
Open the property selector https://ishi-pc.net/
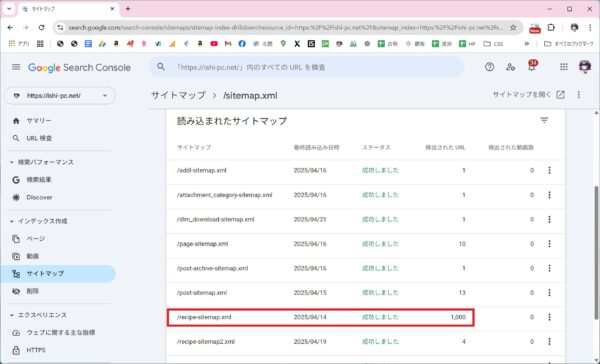click(x=60, y=96)
